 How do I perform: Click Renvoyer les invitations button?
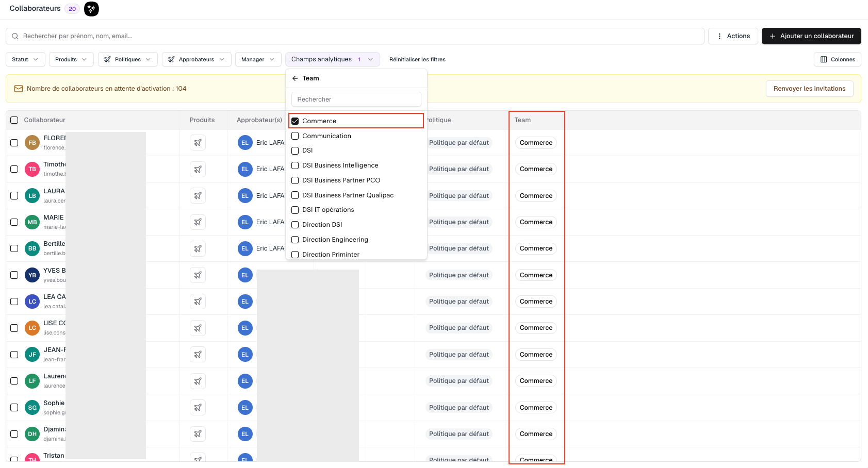(x=809, y=89)
